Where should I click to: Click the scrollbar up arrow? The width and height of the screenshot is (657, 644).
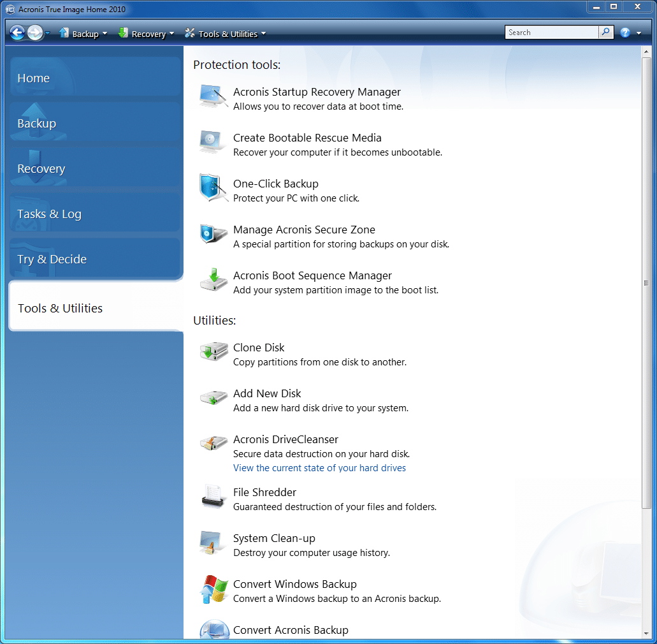click(646, 52)
